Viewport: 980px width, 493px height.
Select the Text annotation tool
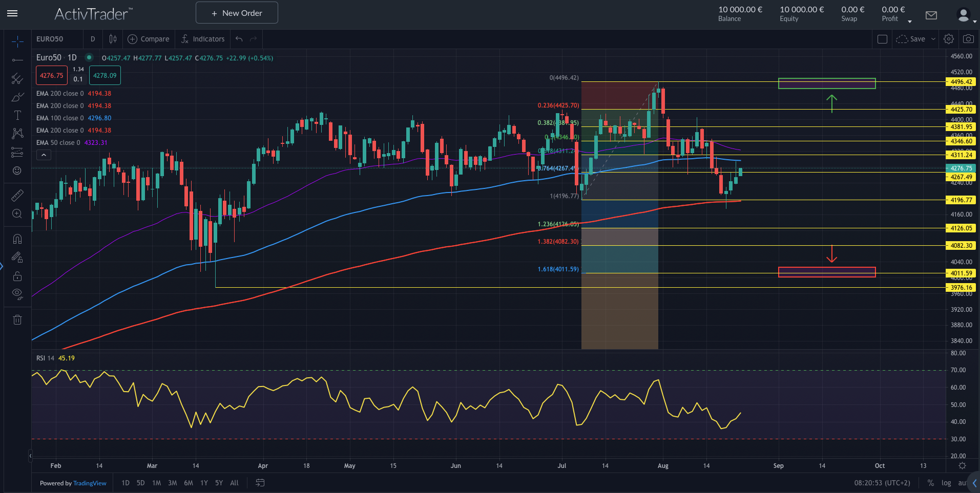17,115
